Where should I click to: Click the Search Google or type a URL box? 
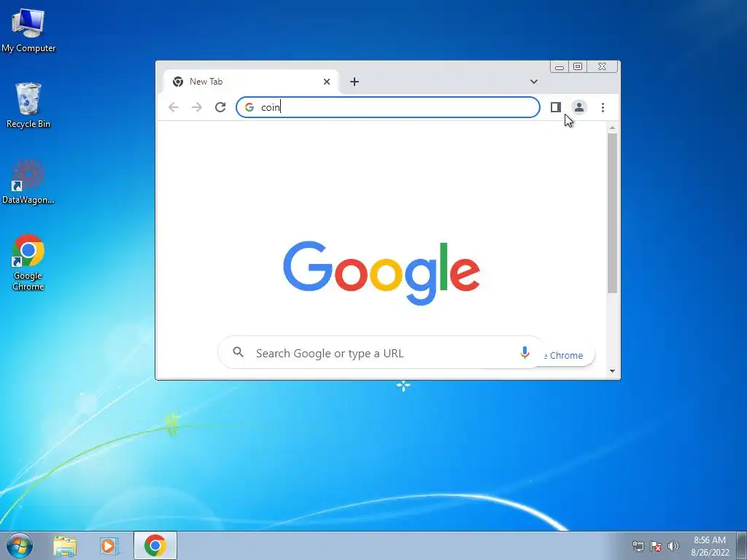[x=381, y=353]
